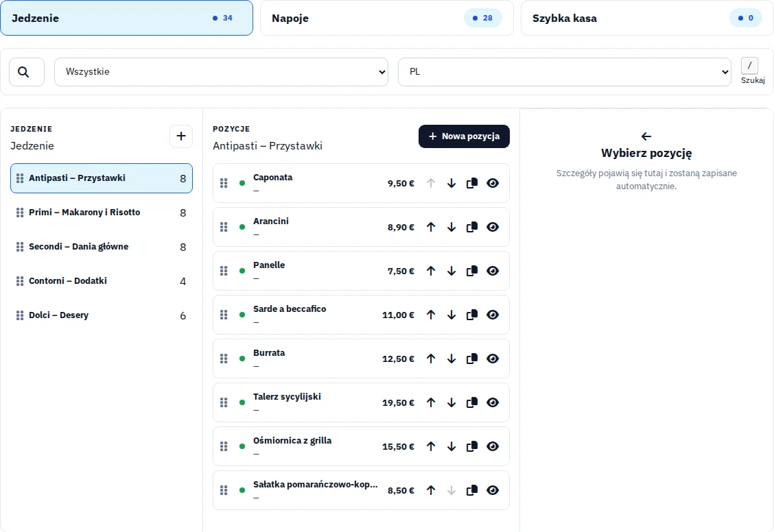Click the Nowa pozycja button
Screen dimensions: 774x532
pyautogui.click(x=464, y=136)
